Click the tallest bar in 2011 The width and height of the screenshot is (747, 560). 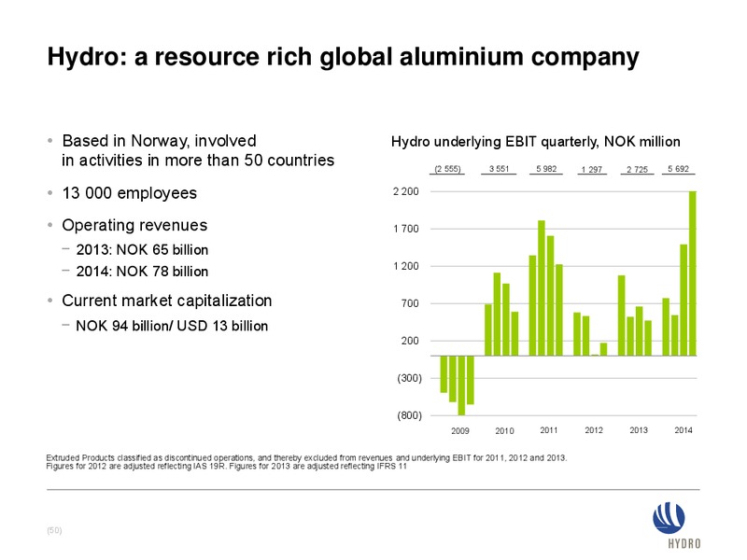click(542, 288)
